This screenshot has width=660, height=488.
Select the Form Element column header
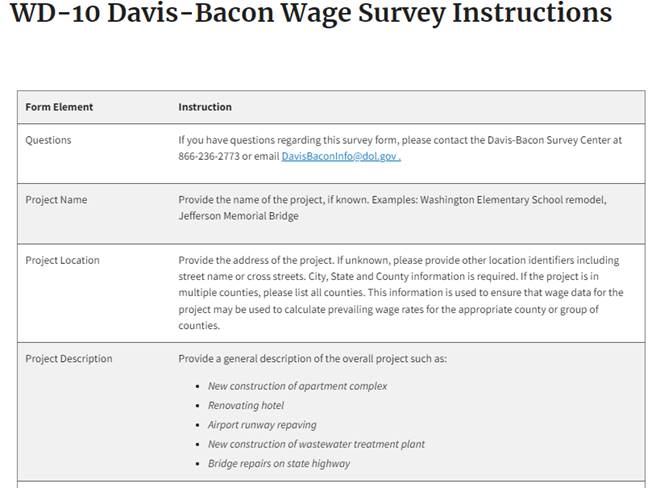(59, 107)
